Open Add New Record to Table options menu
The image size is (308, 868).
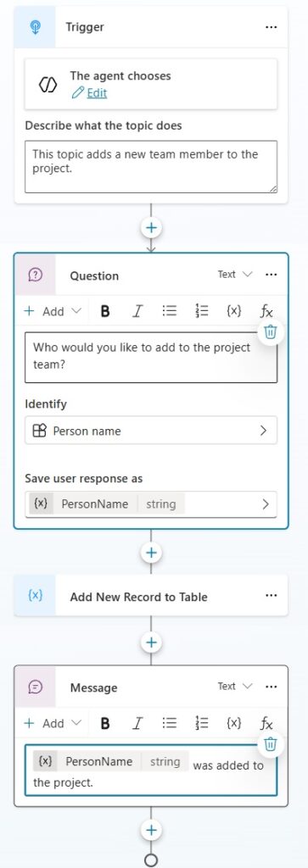pos(271,596)
